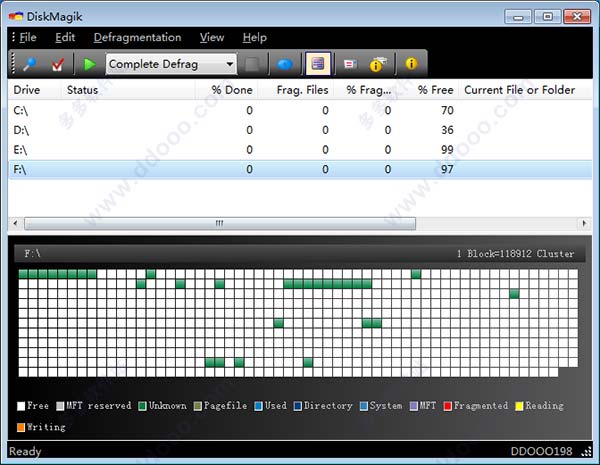Open the Defragmentation menu
Image resolution: width=600 pixels, height=465 pixels.
coord(137,38)
